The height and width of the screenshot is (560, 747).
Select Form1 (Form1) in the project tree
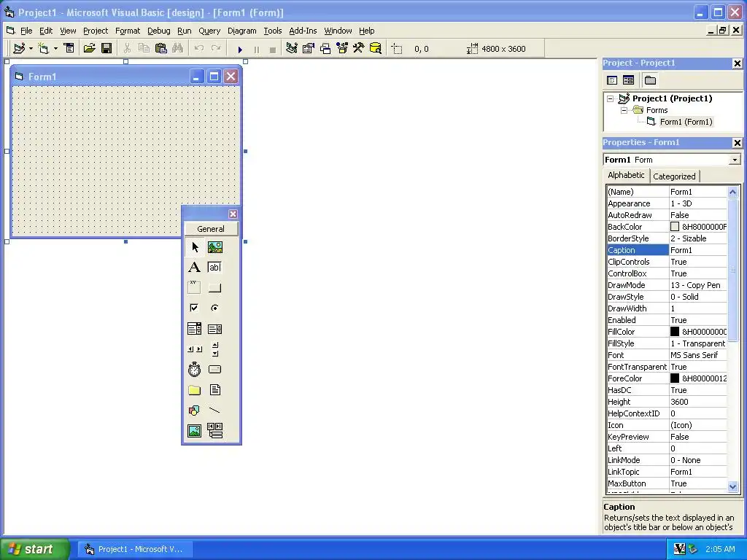tap(686, 122)
